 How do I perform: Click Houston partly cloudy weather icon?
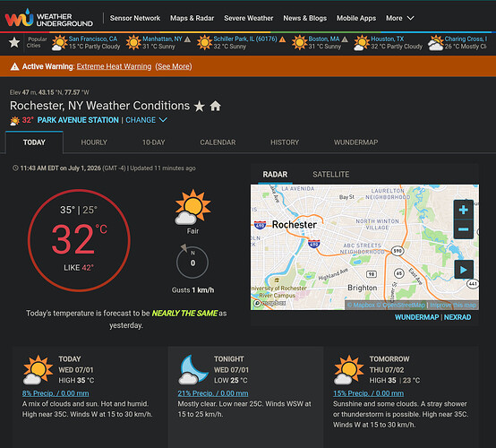coord(362,43)
